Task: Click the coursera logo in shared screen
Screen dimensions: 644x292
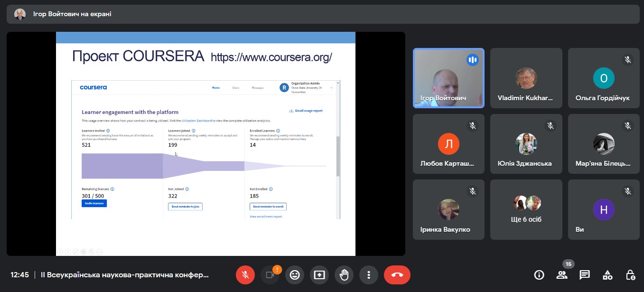Action: click(x=93, y=87)
